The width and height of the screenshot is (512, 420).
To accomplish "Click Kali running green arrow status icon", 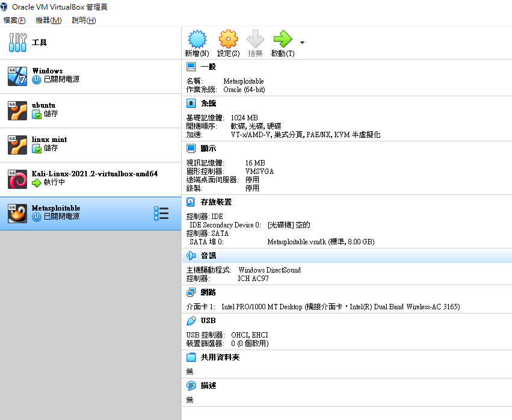I will pyautogui.click(x=36, y=183).
